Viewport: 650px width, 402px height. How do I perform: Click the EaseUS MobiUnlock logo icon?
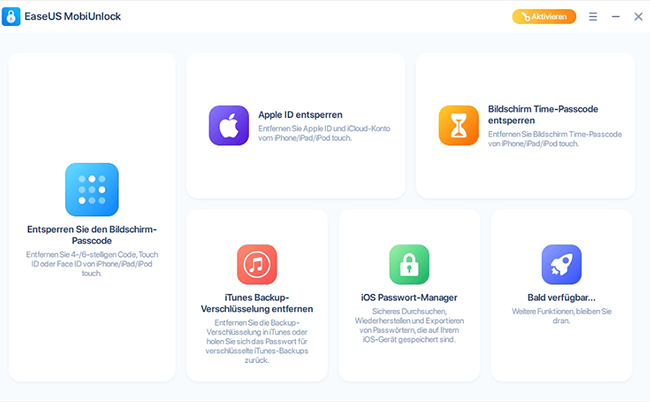point(16,17)
